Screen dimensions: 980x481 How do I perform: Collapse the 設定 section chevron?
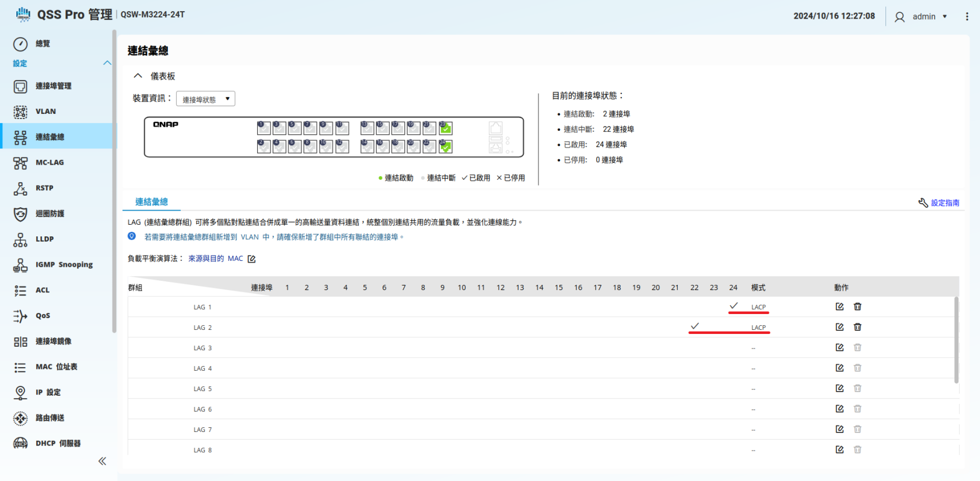click(107, 63)
